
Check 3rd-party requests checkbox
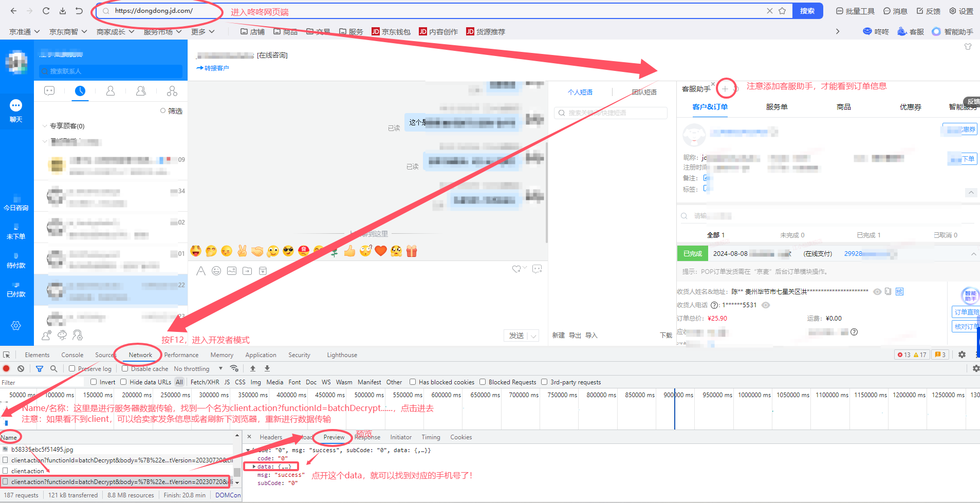pos(544,382)
